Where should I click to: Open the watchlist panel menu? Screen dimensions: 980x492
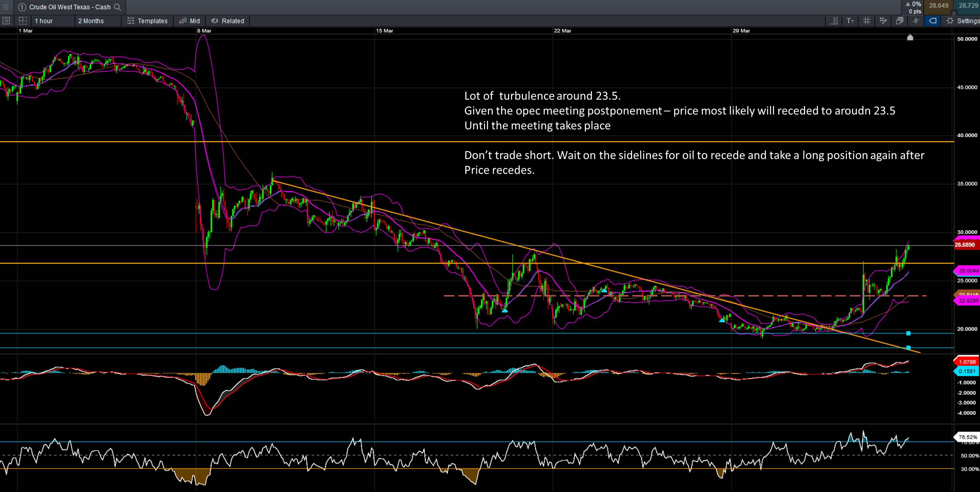pyautogui.click(x=6, y=21)
